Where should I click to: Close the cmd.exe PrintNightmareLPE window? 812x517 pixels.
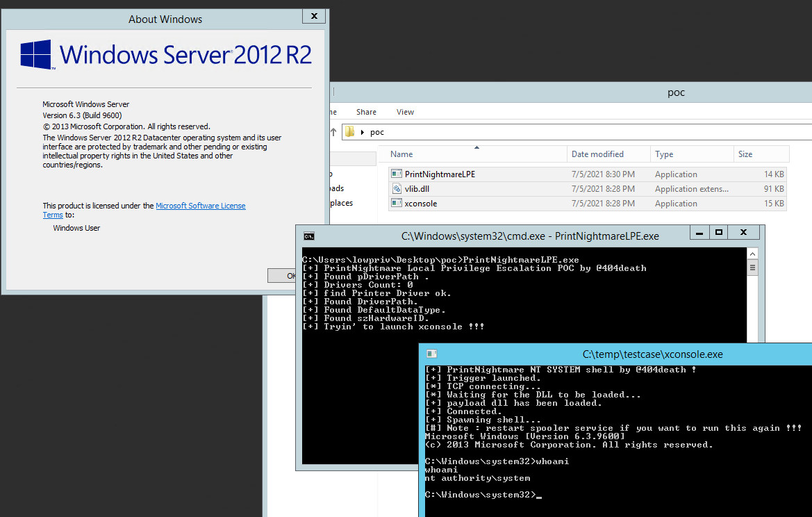click(x=743, y=233)
